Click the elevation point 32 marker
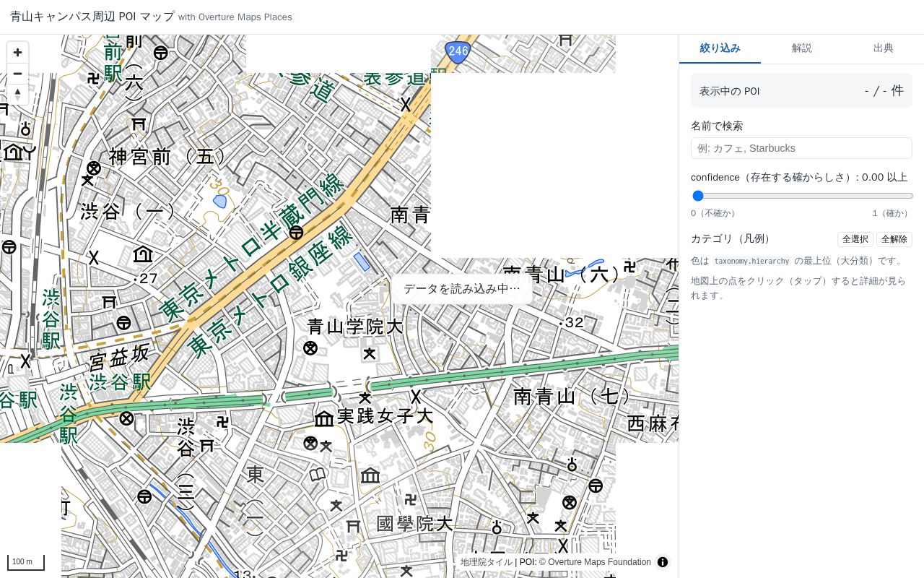The height and width of the screenshot is (578, 924). pos(572,322)
